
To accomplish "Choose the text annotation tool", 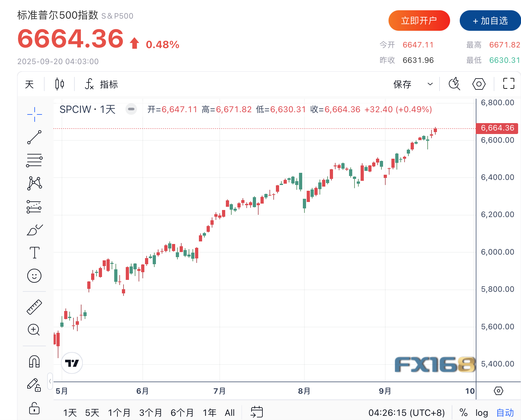I will (34, 253).
